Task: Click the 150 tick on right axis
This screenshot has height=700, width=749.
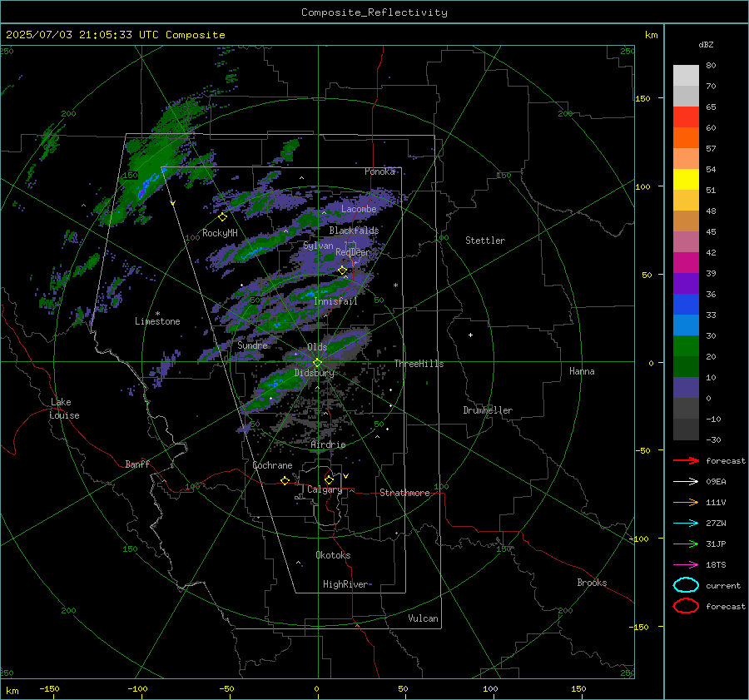Action: (x=642, y=98)
